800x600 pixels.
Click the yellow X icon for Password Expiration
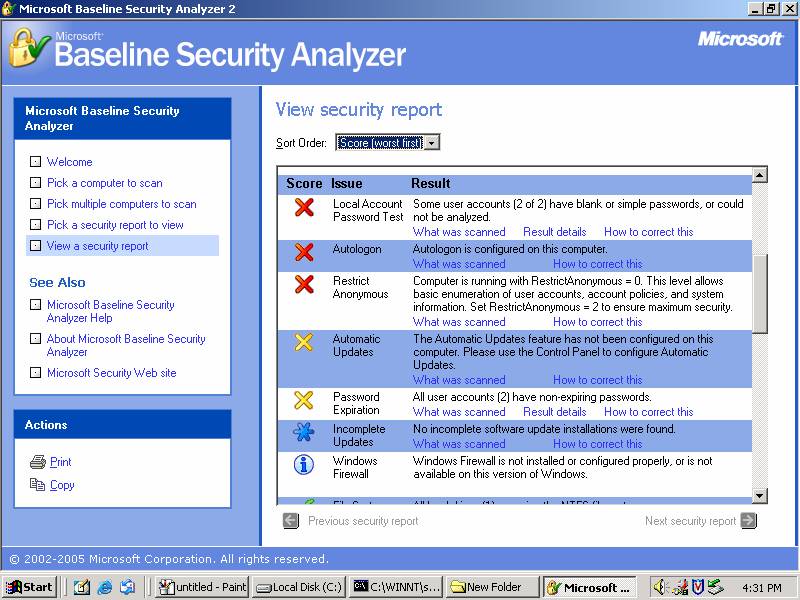(x=304, y=401)
